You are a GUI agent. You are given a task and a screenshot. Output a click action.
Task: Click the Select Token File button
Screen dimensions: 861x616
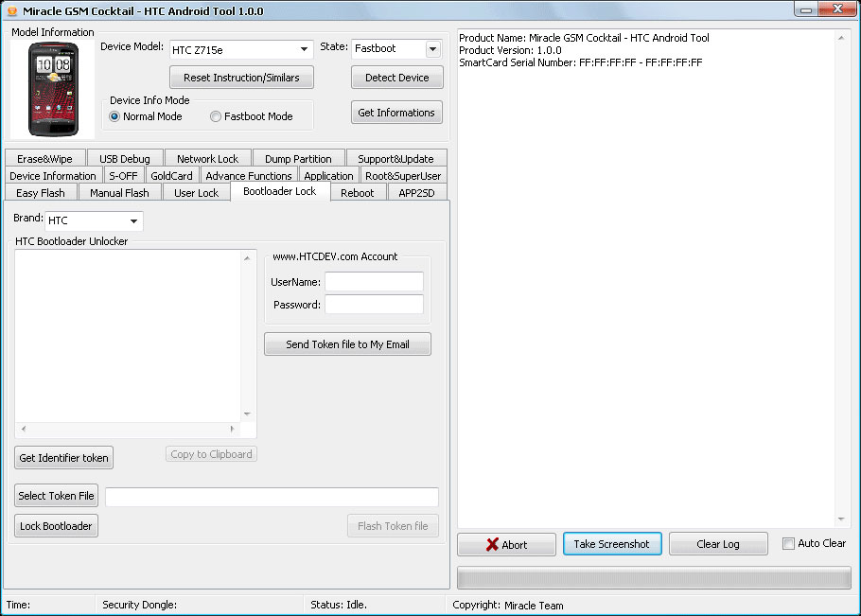pyautogui.click(x=56, y=496)
